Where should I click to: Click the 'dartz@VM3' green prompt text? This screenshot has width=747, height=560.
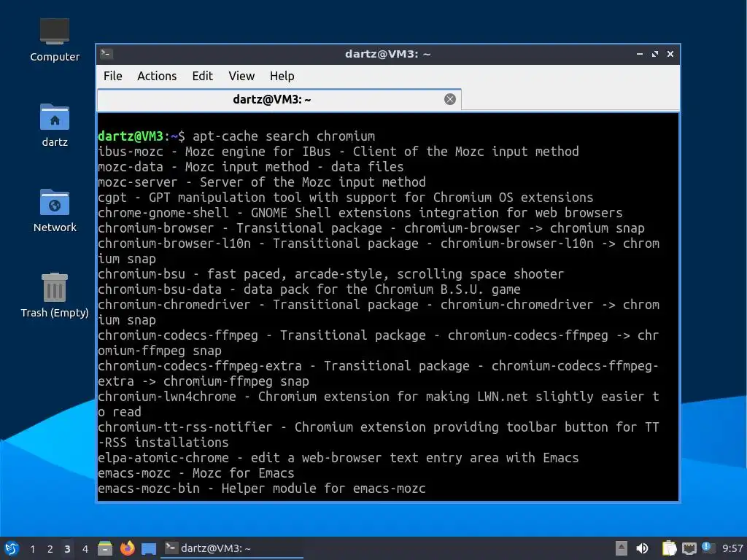coord(131,136)
